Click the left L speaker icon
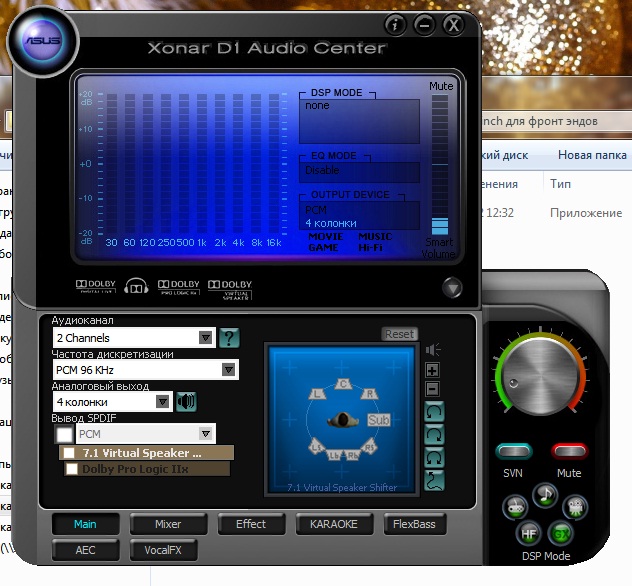632x586 pixels. [x=317, y=394]
